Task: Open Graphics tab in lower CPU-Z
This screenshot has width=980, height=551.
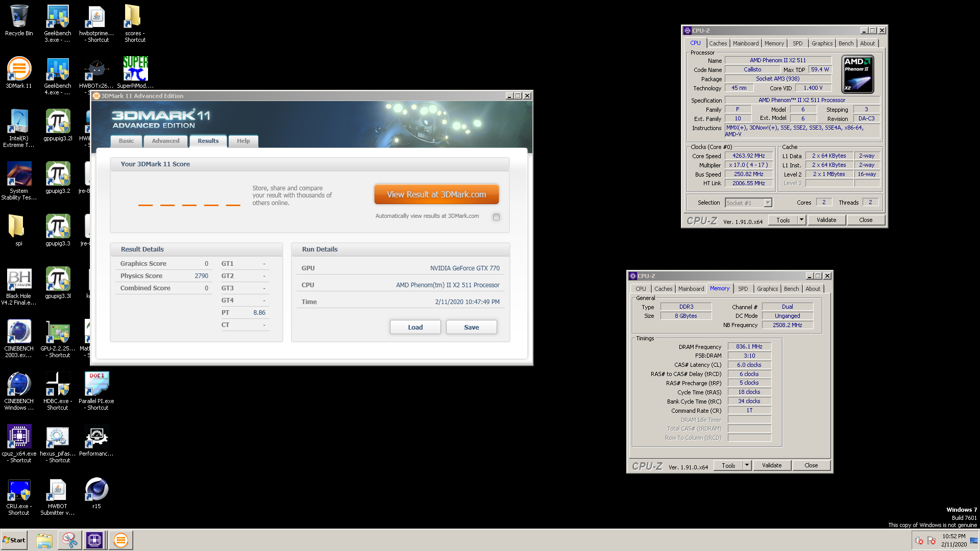Action: pyautogui.click(x=767, y=289)
